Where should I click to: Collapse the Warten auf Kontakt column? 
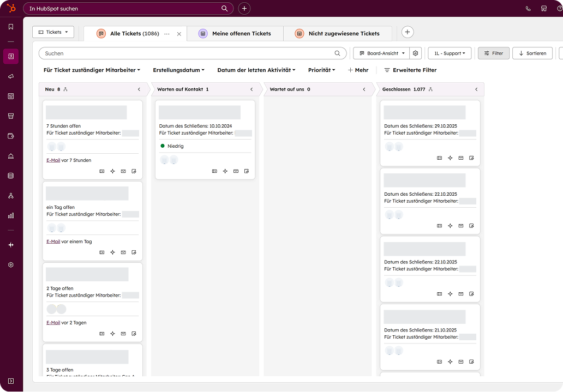[x=251, y=89]
